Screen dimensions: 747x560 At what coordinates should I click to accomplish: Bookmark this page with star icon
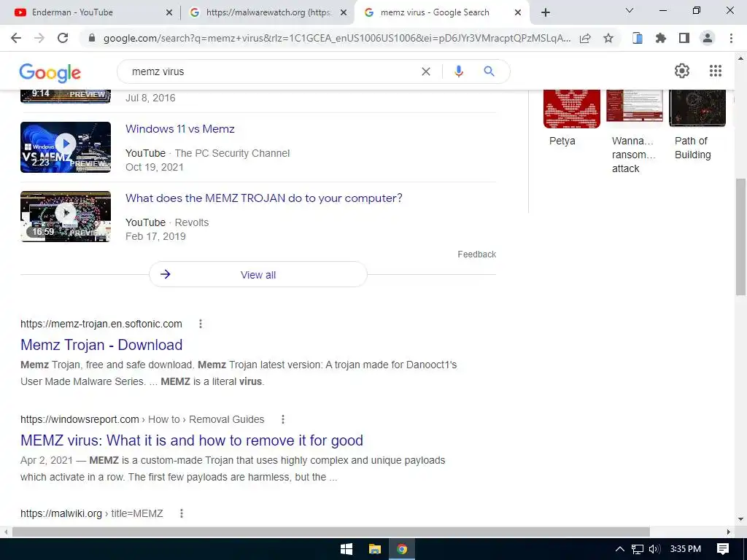tap(608, 38)
